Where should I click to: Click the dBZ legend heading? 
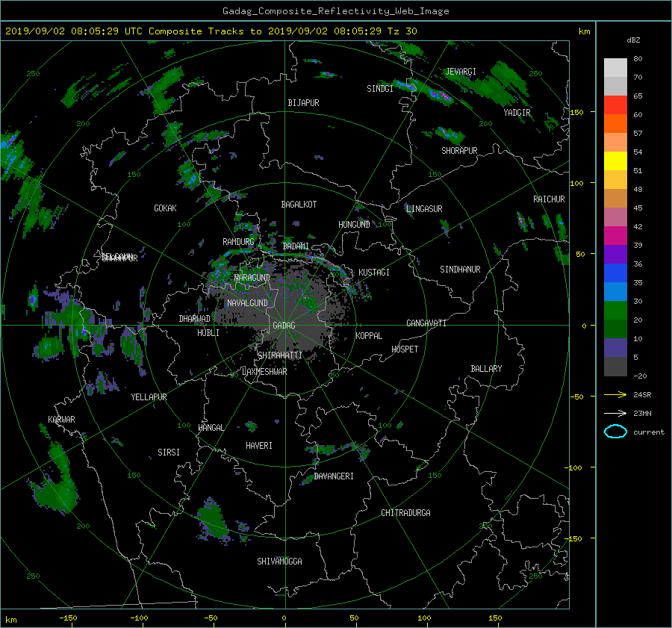[x=633, y=40]
